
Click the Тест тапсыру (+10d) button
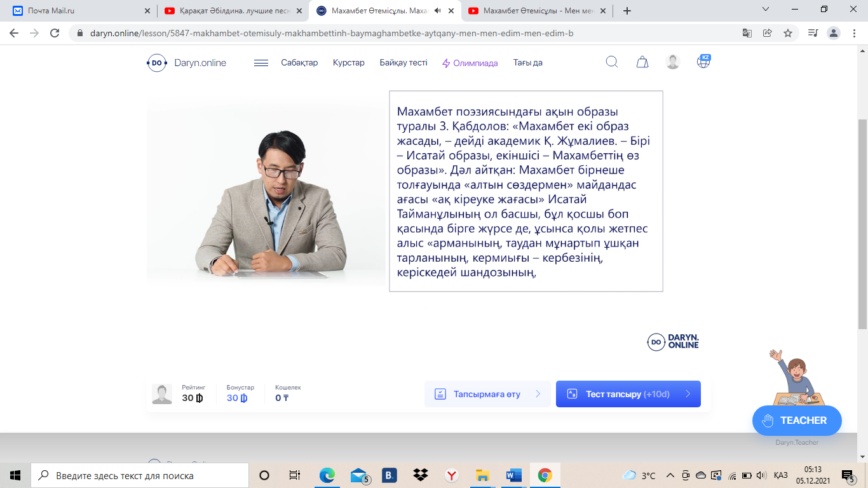pos(628,394)
